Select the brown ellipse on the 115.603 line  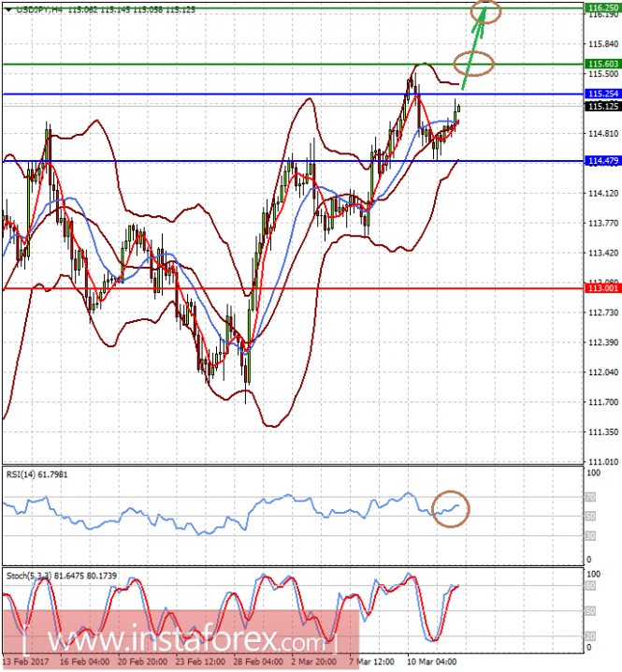(x=474, y=64)
